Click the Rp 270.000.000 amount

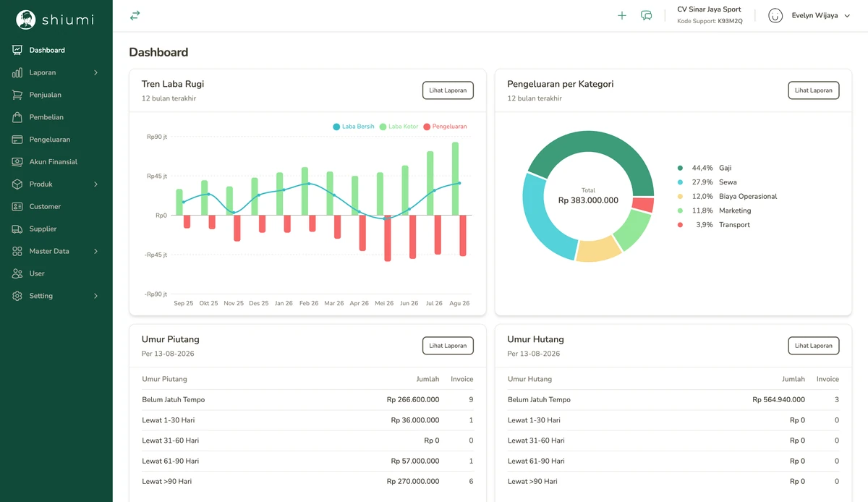(413, 481)
